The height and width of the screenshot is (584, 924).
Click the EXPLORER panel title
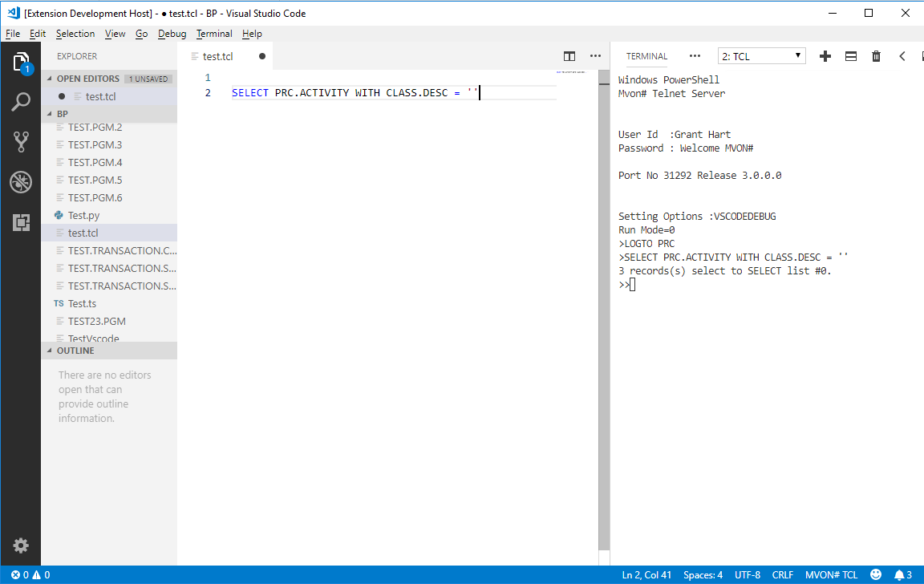pyautogui.click(x=77, y=56)
